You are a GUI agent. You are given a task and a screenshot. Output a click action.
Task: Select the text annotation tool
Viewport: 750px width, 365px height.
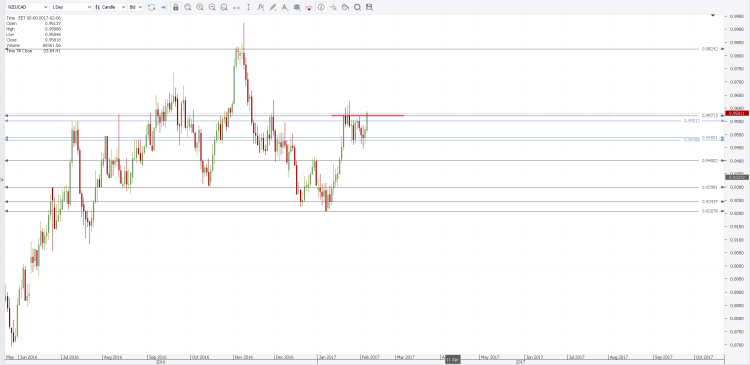click(x=285, y=7)
